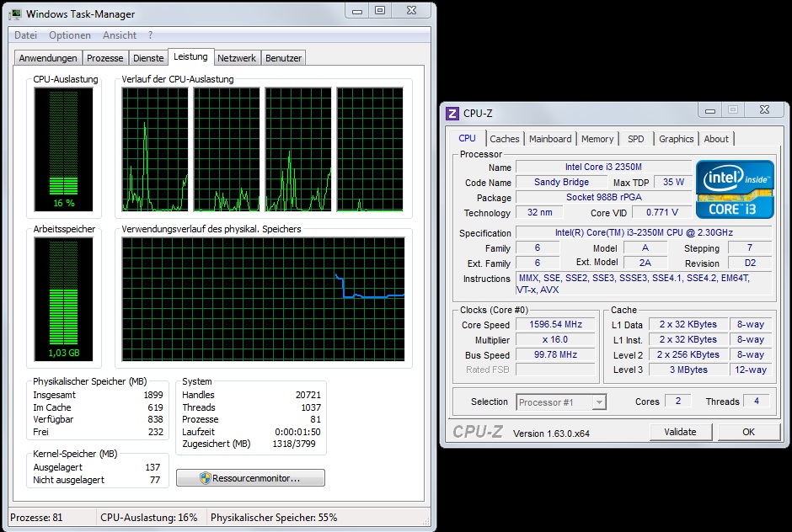Click the Handles count 20721
The height and width of the screenshot is (532, 792).
308,396
